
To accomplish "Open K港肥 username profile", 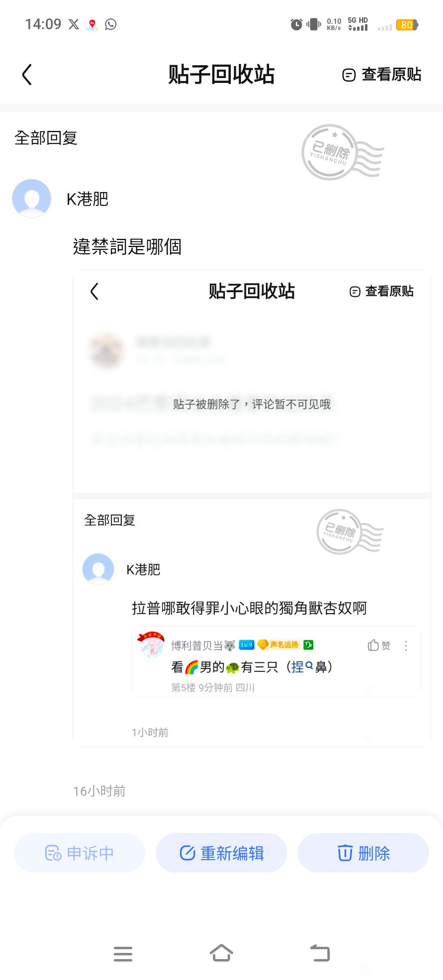I will 87,199.
